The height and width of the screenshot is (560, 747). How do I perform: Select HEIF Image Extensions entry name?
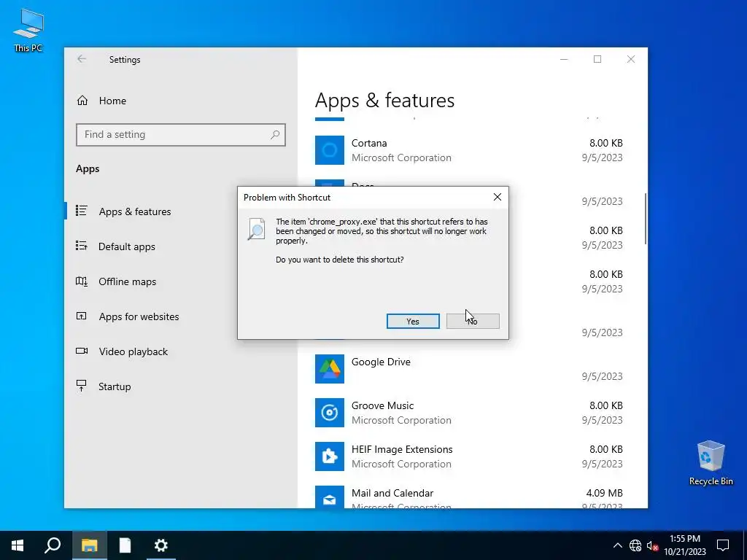[x=402, y=449]
